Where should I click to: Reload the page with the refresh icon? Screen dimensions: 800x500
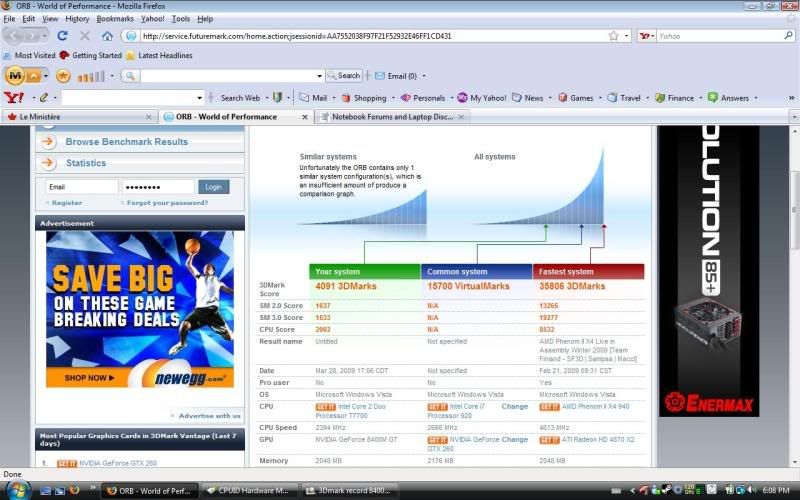click(62, 36)
